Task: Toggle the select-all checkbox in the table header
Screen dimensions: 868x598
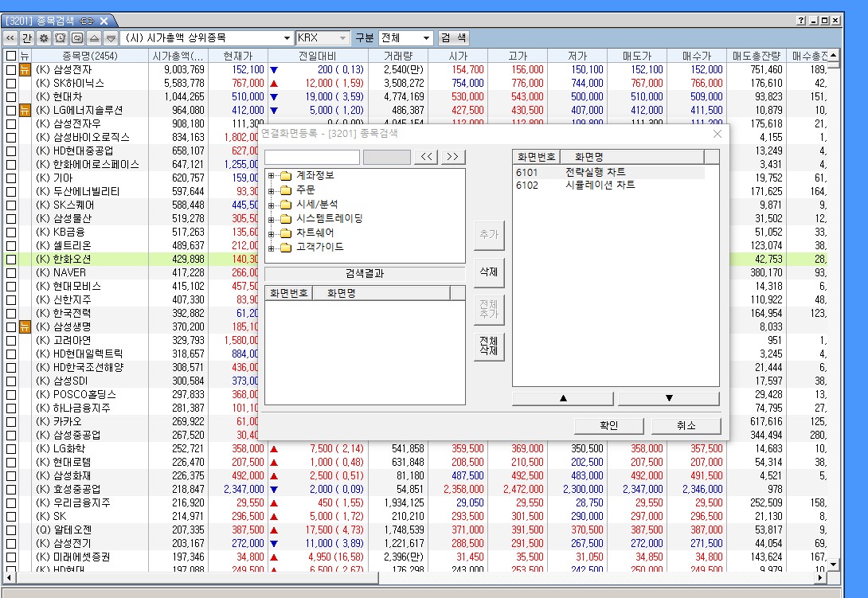Action: (x=10, y=56)
